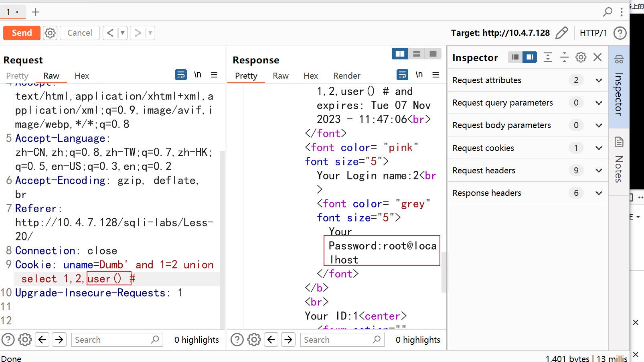Open Response panel hamburger menu
The image size is (644, 362).
(435, 75)
